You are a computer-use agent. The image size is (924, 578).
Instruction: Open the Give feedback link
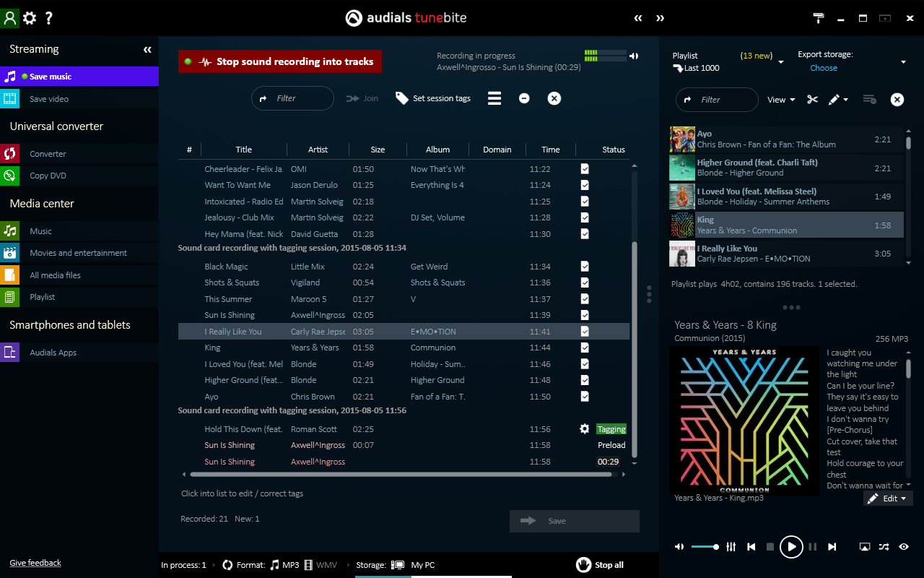coord(35,563)
